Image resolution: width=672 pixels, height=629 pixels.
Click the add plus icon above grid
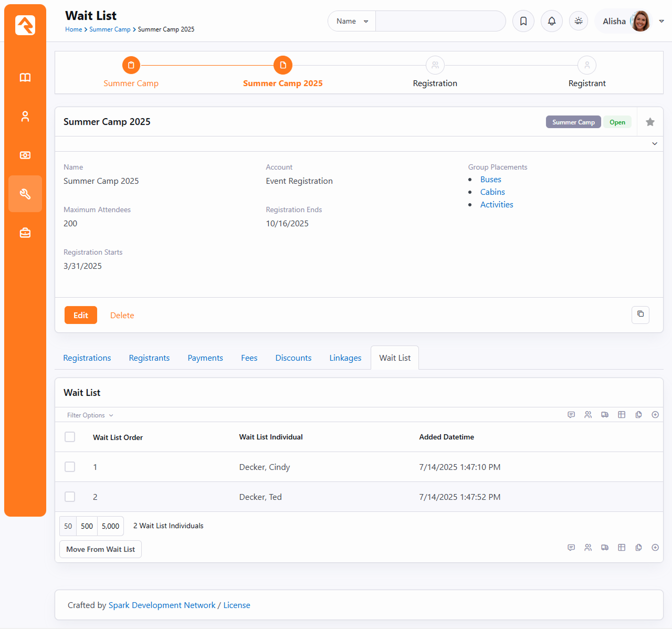coord(655,415)
